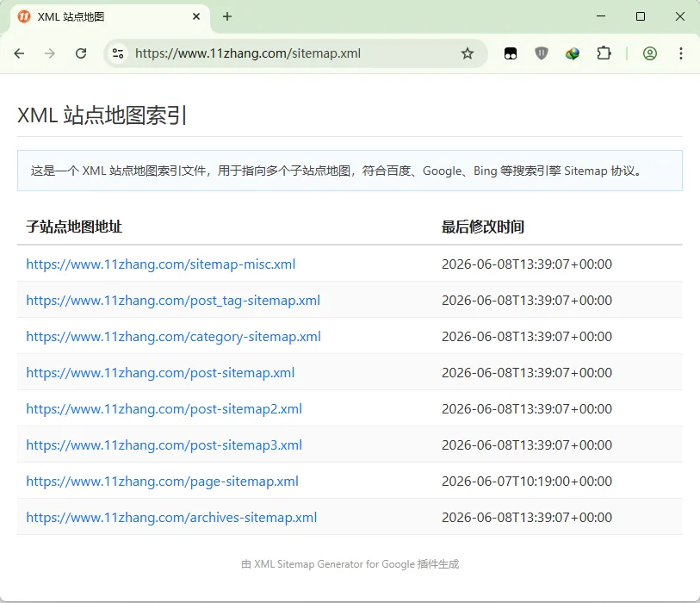Open the archives-sitemap.xml link
This screenshot has width=700, height=603.
point(171,517)
